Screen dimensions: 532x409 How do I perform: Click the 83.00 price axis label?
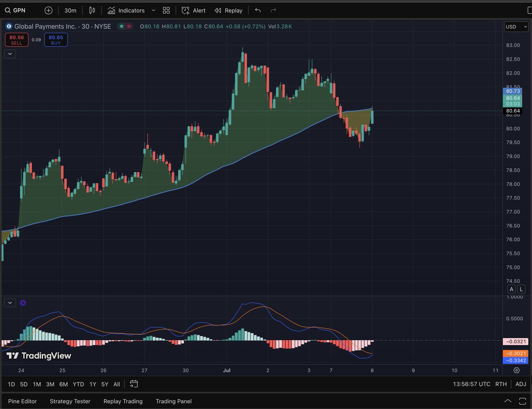513,45
